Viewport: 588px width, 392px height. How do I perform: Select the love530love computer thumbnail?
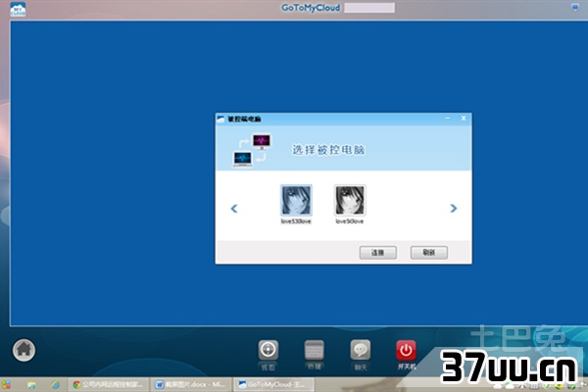point(296,200)
